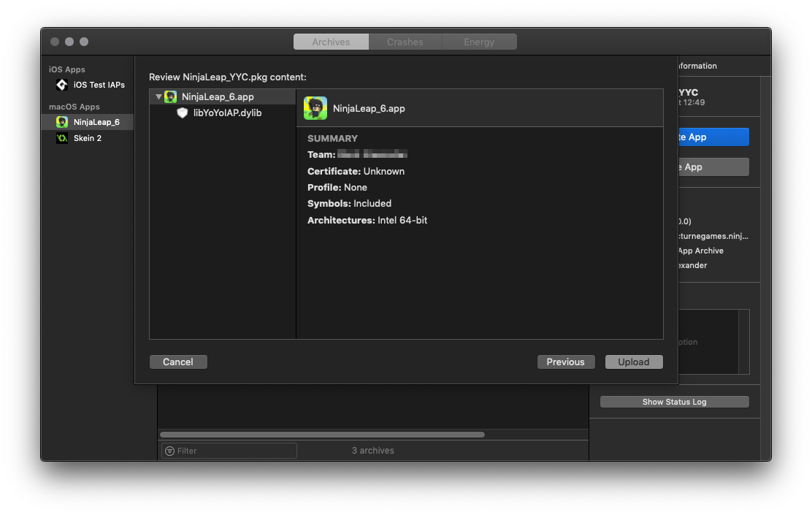The width and height of the screenshot is (812, 515).
Task: Click the Upload button
Action: point(634,362)
